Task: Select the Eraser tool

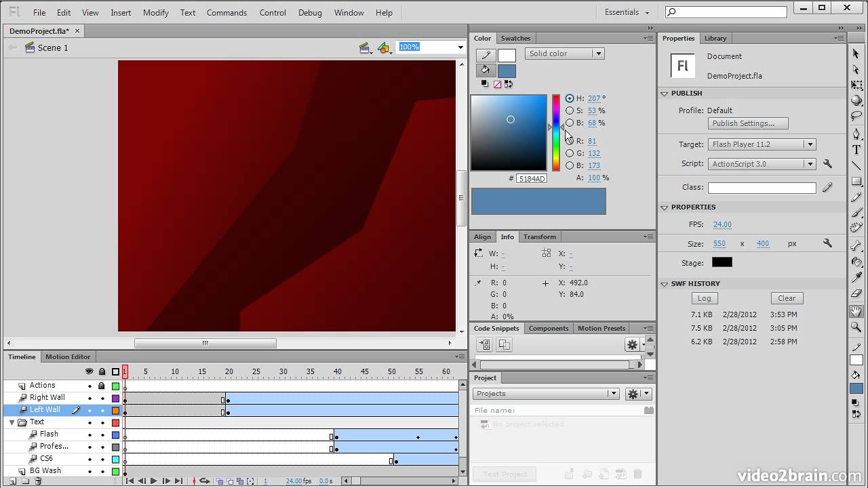Action: [856, 294]
